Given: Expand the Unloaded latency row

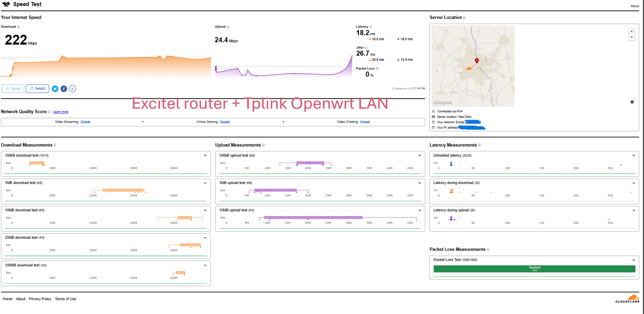Looking at the screenshot, I should click(x=634, y=155).
